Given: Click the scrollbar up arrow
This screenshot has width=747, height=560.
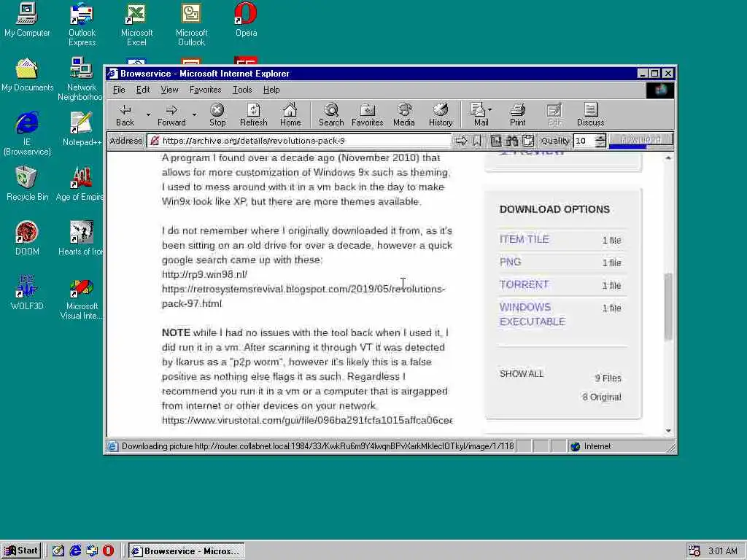Looking at the screenshot, I should coord(668,157).
